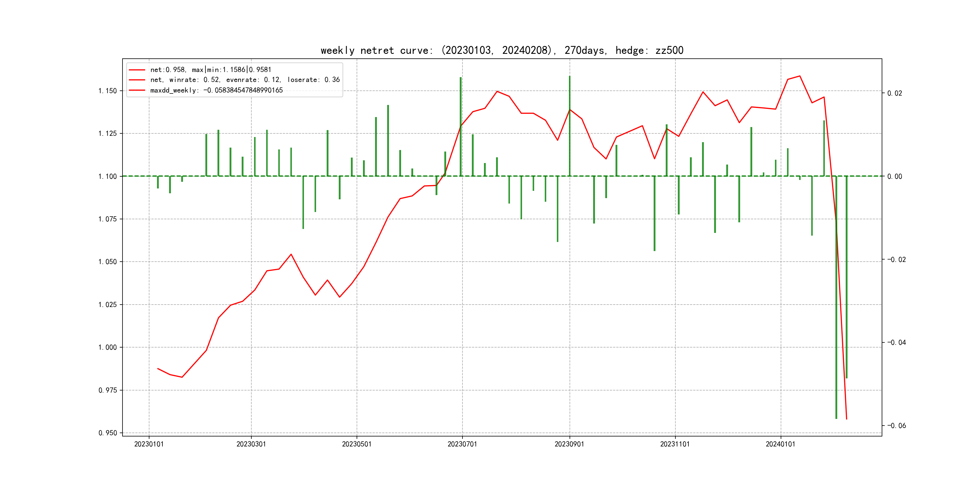The height and width of the screenshot is (490, 980).
Task: Click x-axis label 20230501
Action: [357, 444]
